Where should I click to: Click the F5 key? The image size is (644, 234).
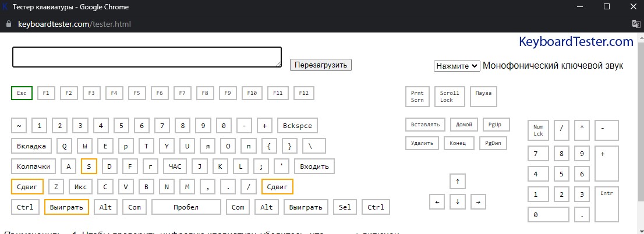pyautogui.click(x=137, y=93)
